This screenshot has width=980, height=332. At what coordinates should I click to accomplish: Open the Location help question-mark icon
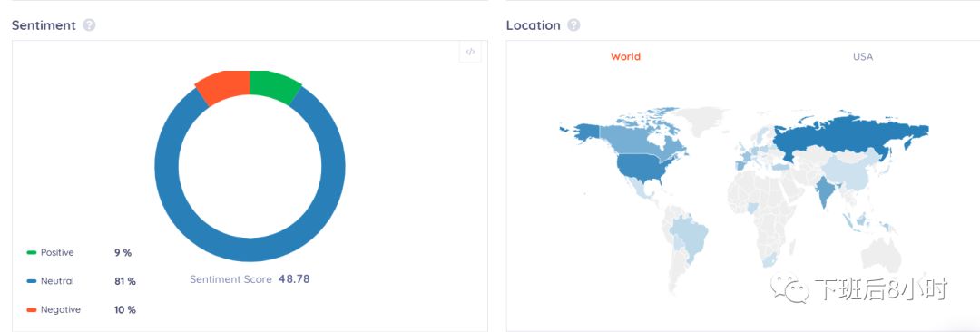pyautogui.click(x=573, y=25)
